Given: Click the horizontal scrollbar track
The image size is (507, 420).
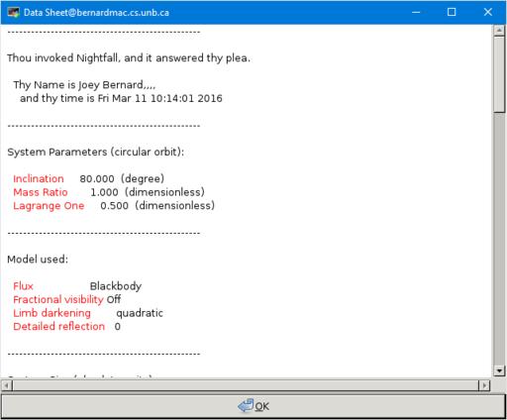Looking at the screenshot, I should pos(246,385).
